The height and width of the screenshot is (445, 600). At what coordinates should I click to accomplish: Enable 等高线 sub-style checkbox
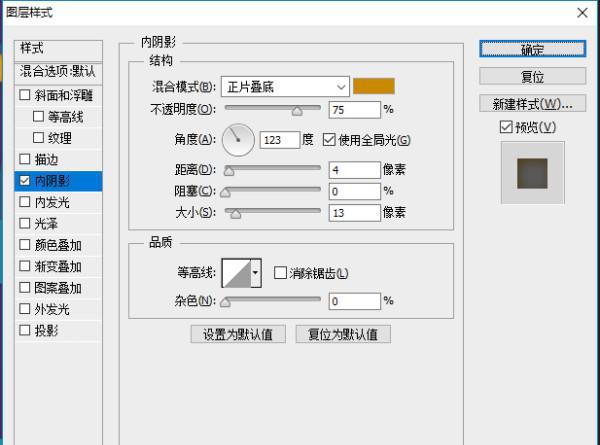pyautogui.click(x=38, y=116)
